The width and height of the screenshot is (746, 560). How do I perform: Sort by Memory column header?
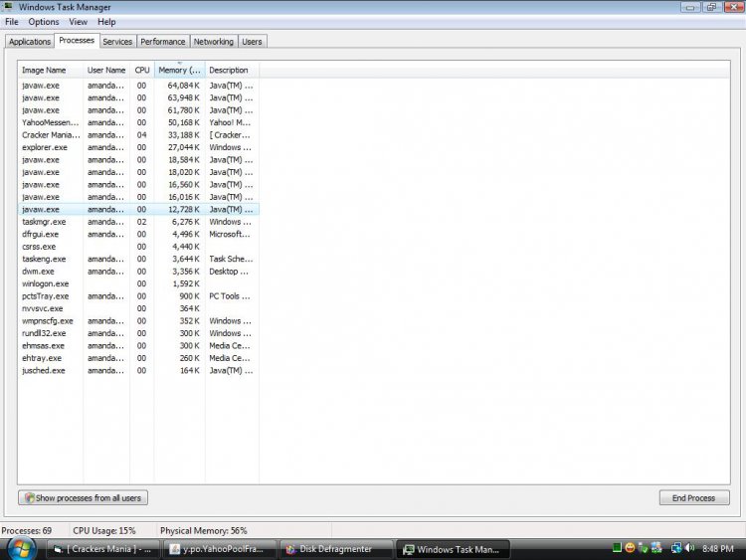(180, 70)
